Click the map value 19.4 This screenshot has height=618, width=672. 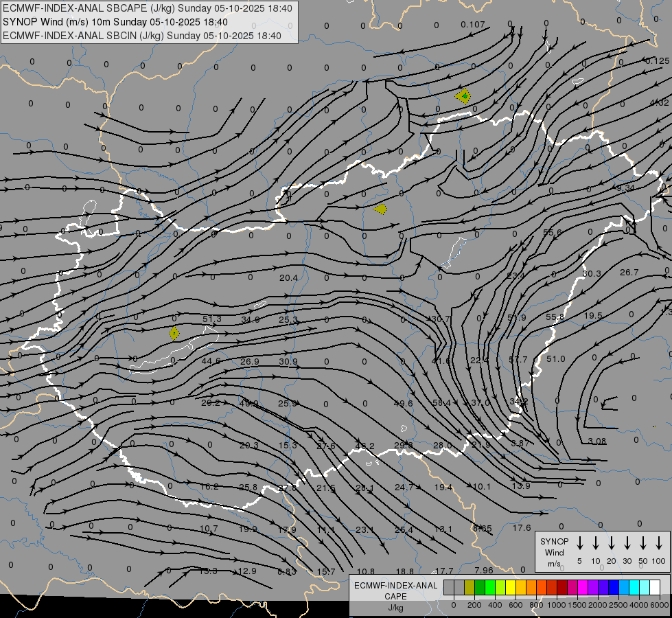coord(443,488)
